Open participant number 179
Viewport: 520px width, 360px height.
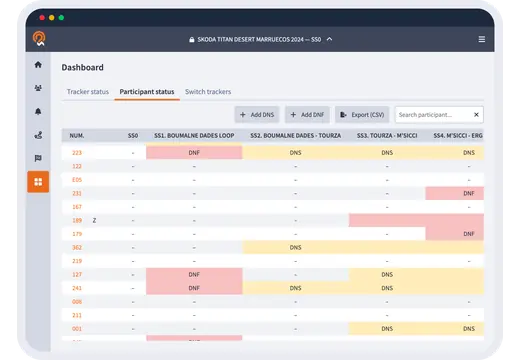[77, 234]
